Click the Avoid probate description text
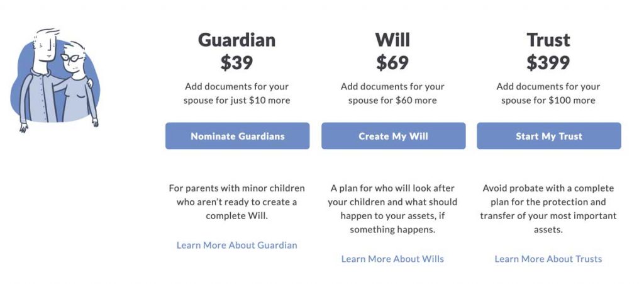The height and width of the screenshot is (284, 644). click(548, 209)
